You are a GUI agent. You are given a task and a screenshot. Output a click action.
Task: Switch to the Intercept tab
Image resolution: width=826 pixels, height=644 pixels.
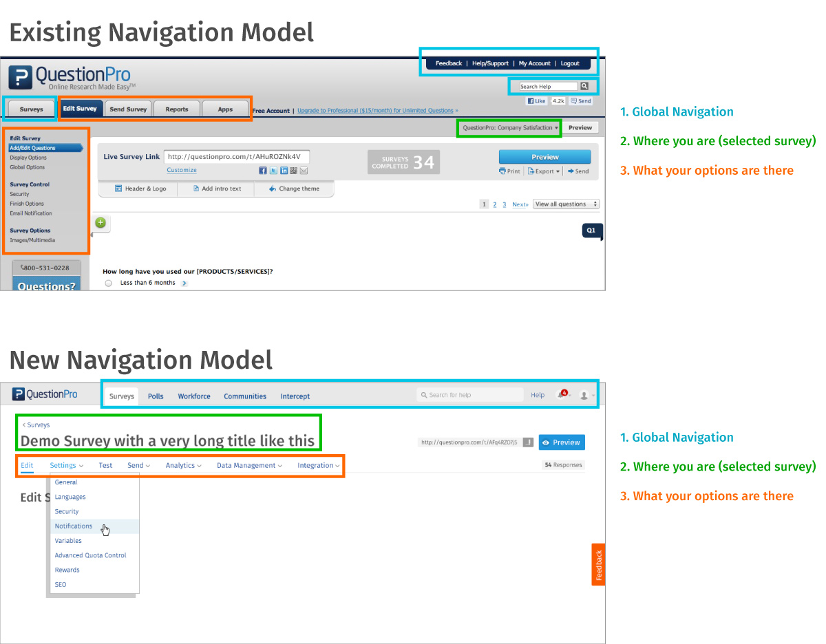tap(295, 396)
